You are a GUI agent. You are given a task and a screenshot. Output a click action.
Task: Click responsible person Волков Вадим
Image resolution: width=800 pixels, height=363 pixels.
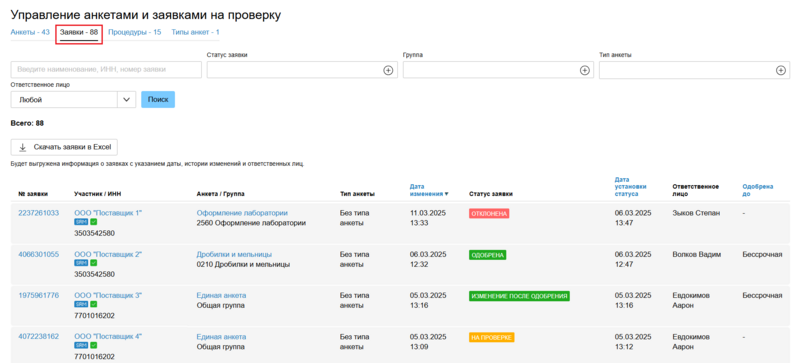(x=697, y=254)
